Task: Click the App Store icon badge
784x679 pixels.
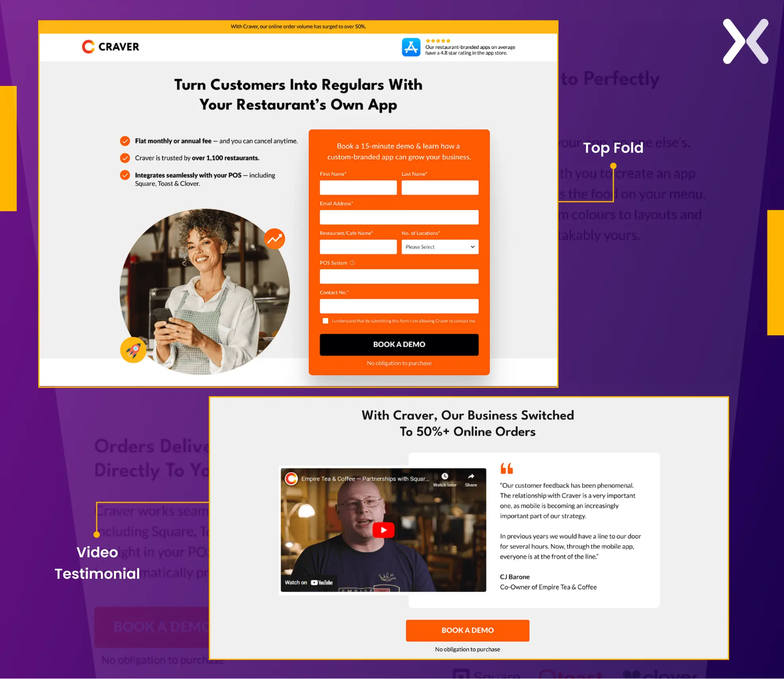Action: tap(411, 47)
